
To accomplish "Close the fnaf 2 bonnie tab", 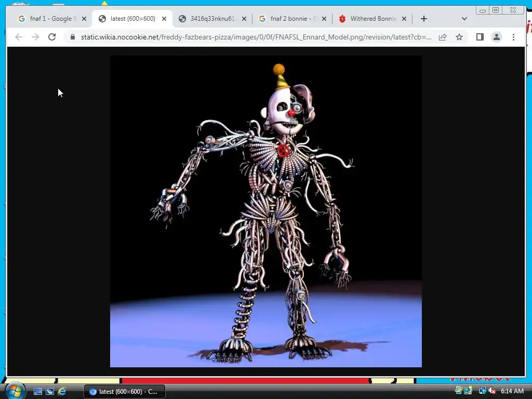I will click(324, 19).
